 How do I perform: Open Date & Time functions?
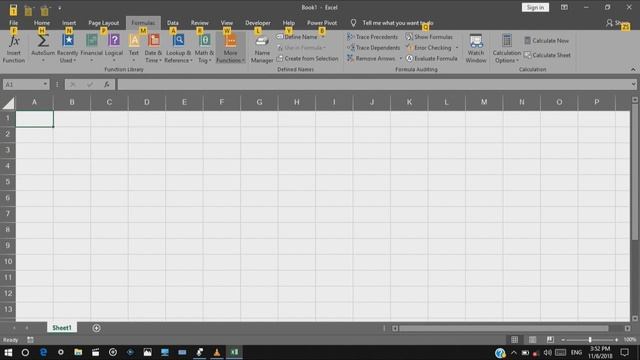153,48
